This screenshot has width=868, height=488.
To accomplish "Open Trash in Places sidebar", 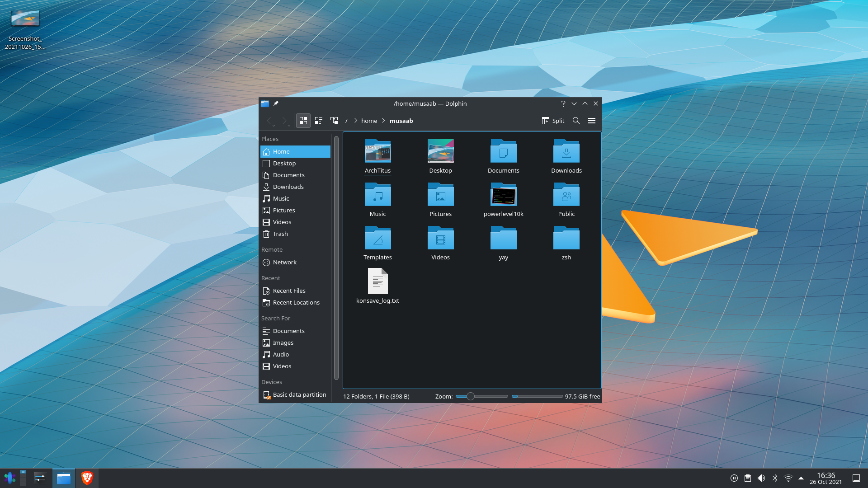I will pos(296,234).
